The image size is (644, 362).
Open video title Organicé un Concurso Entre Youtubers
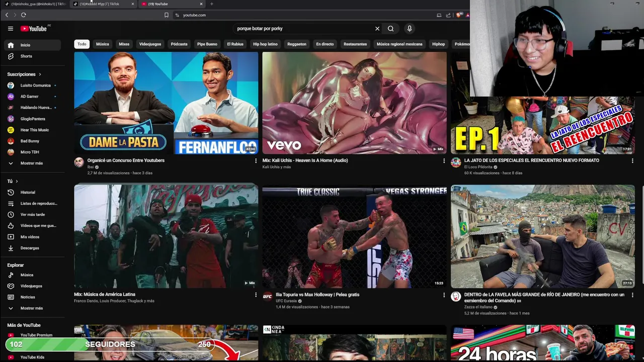(126, 160)
